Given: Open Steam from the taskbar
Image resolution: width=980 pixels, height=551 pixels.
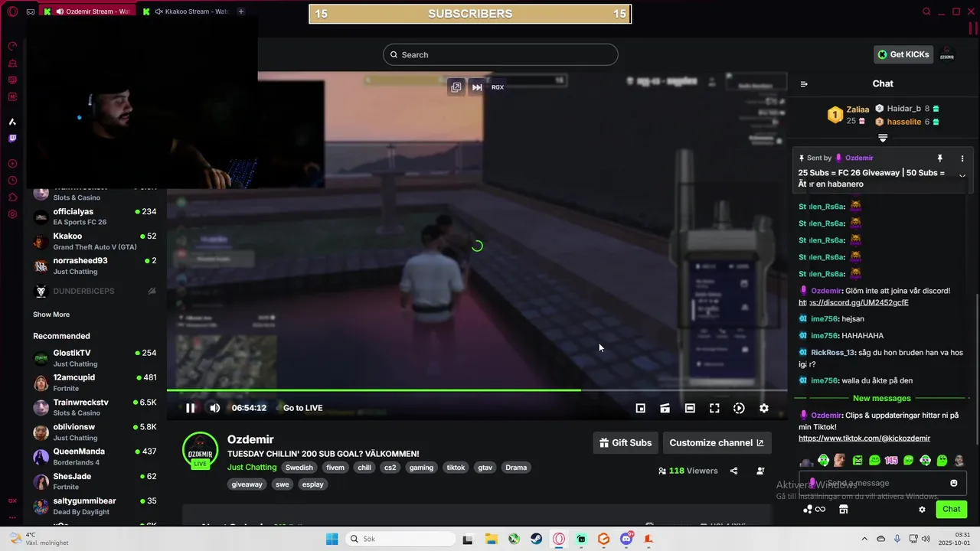Looking at the screenshot, I should (x=537, y=540).
